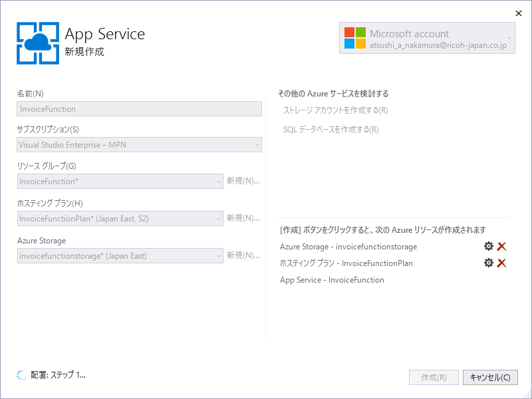Click the Microsoft logo in account box

coord(355,38)
